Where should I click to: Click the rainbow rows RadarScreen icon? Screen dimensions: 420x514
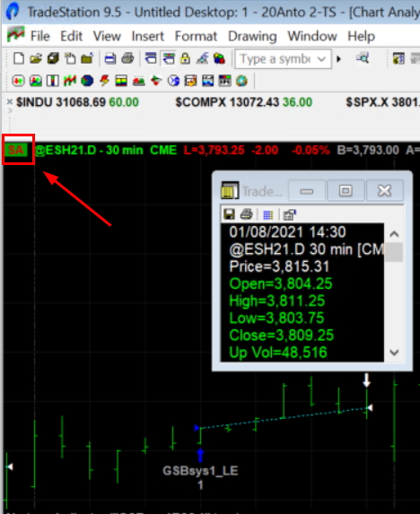point(121,81)
